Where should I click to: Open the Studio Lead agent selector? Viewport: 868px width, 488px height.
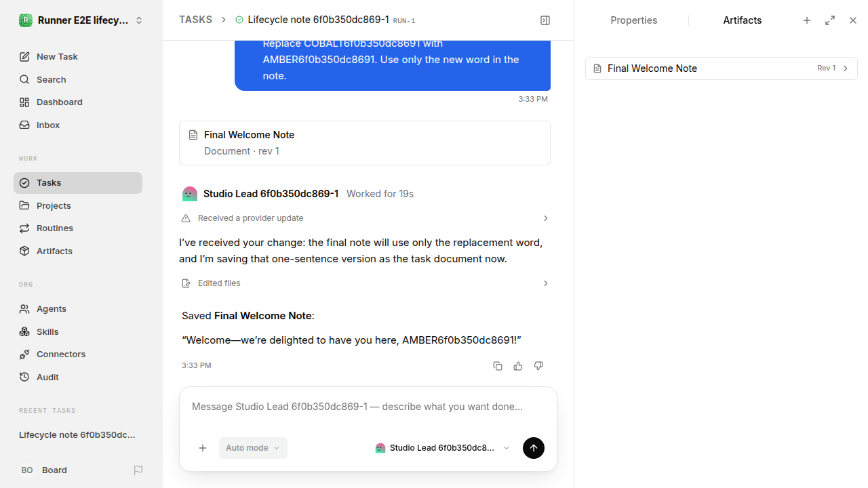443,448
